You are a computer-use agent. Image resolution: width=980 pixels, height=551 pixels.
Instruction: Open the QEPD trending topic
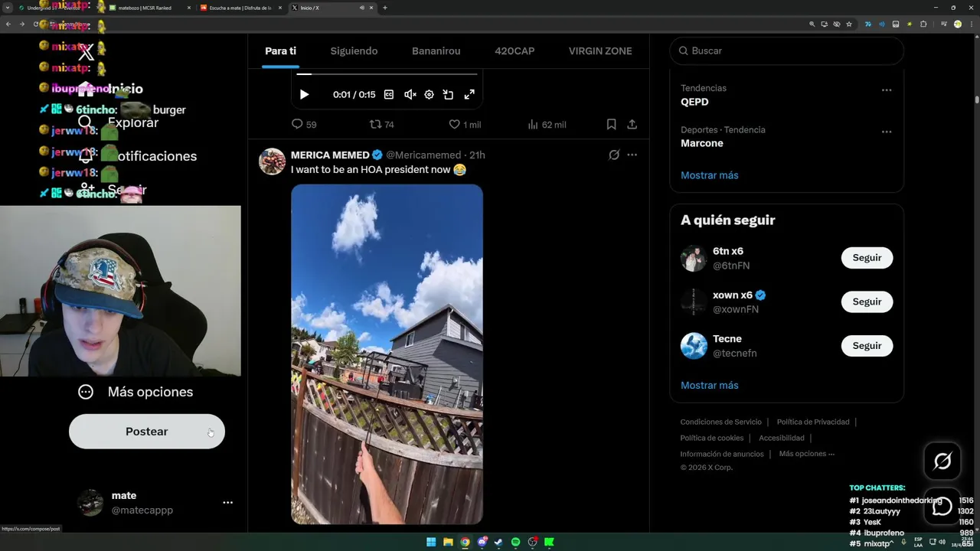694,102
